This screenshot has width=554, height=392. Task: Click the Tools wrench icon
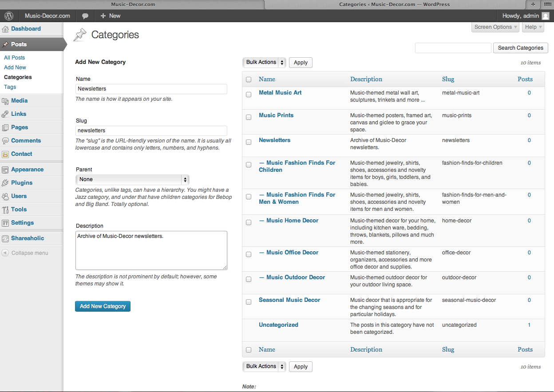coord(5,210)
